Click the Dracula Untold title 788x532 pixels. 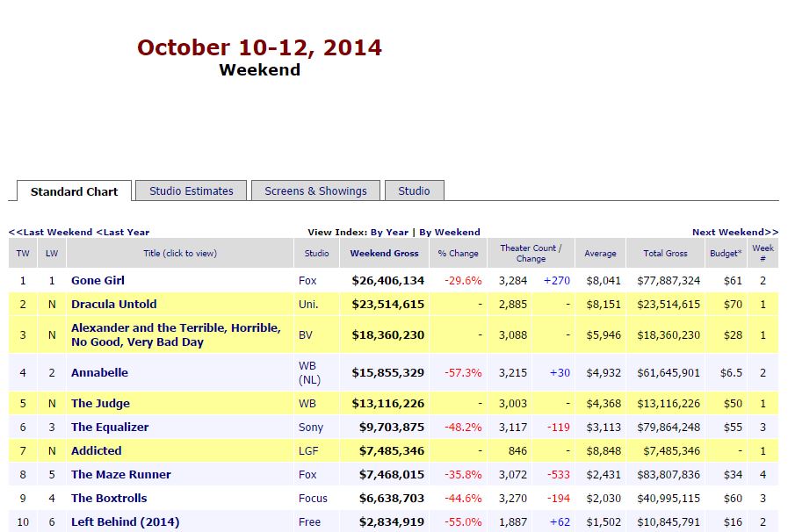pyautogui.click(x=113, y=304)
